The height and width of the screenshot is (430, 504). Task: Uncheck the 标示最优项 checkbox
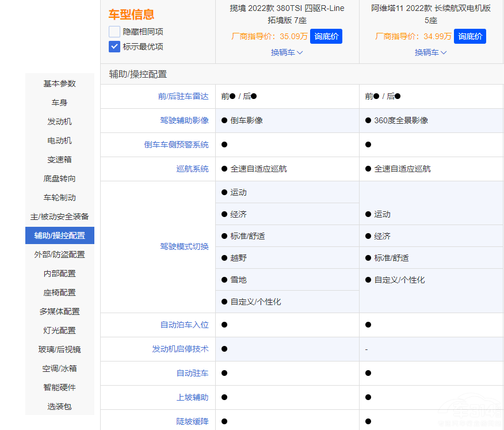[x=114, y=47]
